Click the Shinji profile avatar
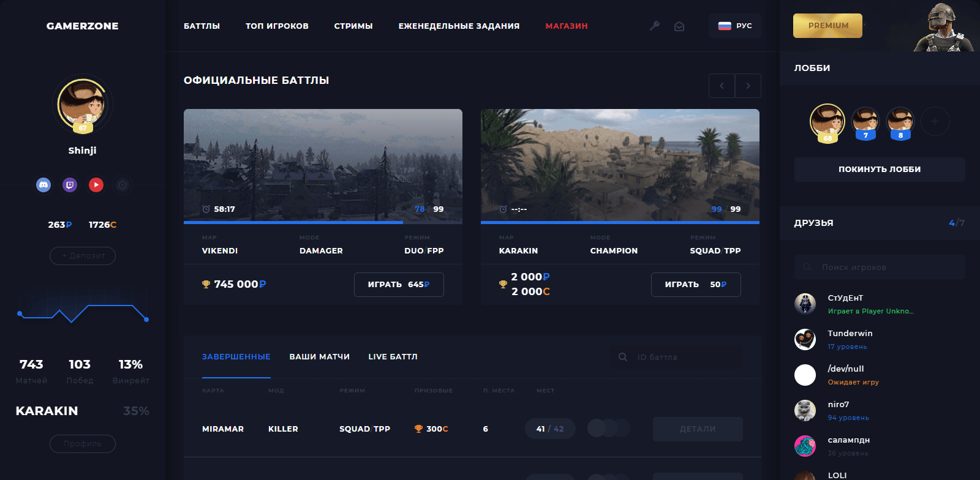Image resolution: width=980 pixels, height=480 pixels. tap(83, 105)
